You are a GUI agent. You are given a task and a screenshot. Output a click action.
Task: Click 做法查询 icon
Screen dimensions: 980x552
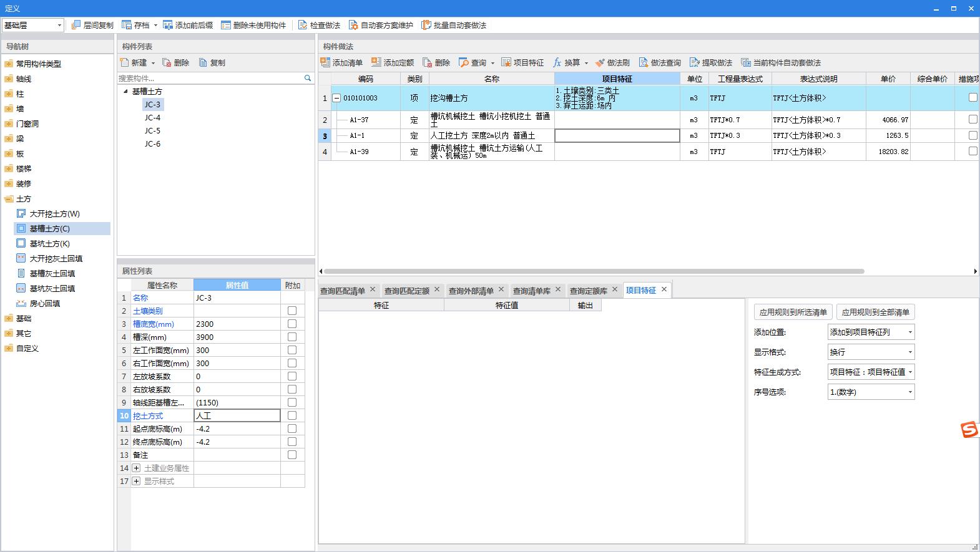pos(644,62)
